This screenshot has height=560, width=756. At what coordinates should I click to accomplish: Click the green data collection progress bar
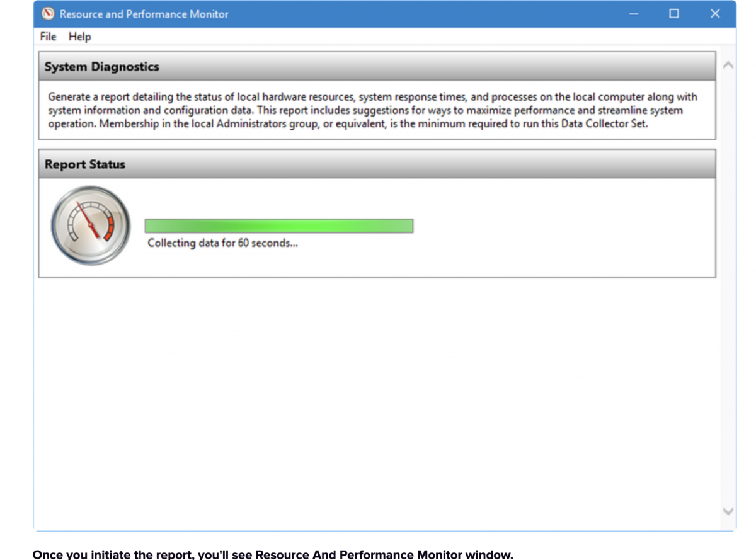[279, 226]
